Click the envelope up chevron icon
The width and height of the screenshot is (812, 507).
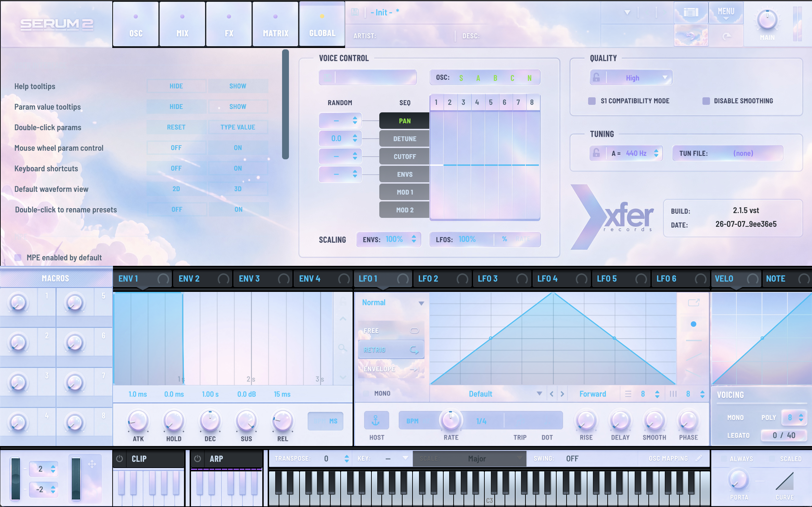coord(343,319)
